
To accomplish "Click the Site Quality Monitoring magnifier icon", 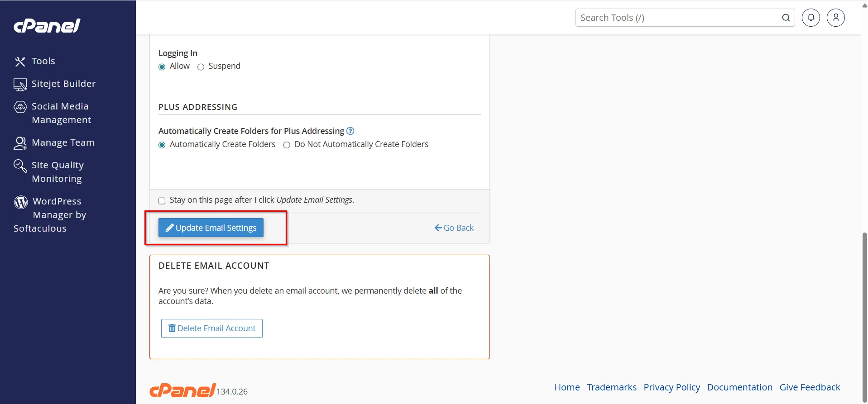I will click(20, 166).
